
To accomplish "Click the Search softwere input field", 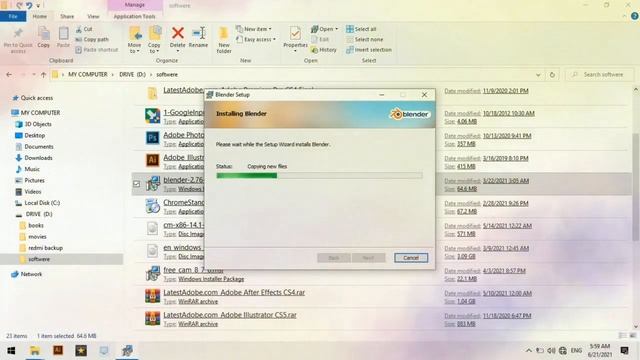I will pos(600,75).
